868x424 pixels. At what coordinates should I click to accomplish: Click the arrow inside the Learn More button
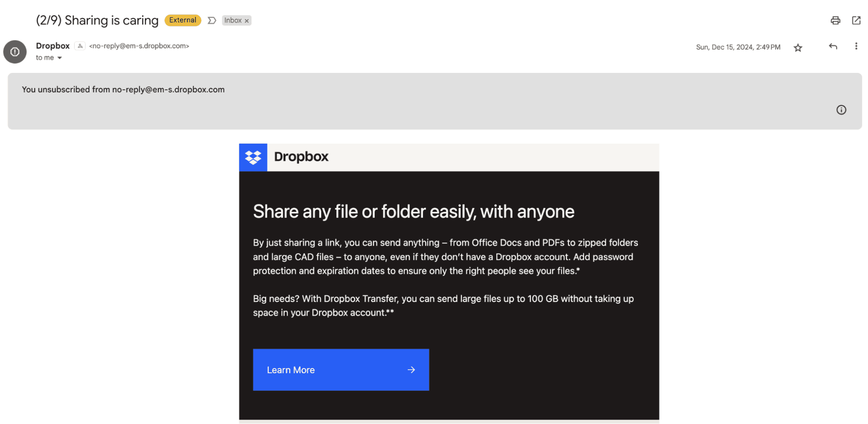click(x=411, y=370)
